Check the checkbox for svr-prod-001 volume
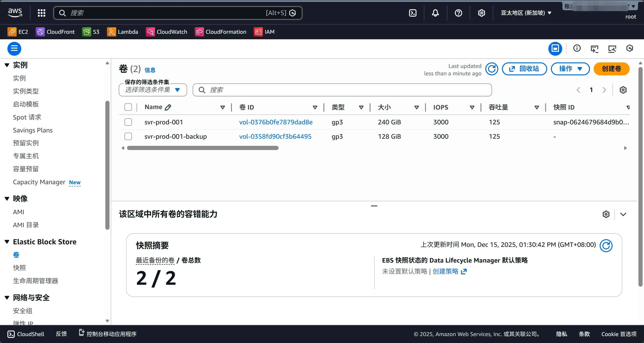644x343 pixels. click(128, 122)
